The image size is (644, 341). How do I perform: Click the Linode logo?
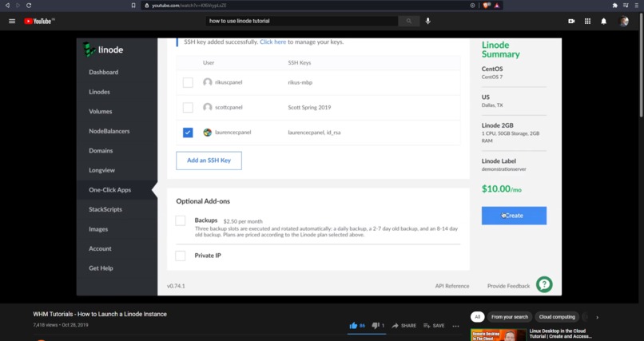click(x=103, y=50)
